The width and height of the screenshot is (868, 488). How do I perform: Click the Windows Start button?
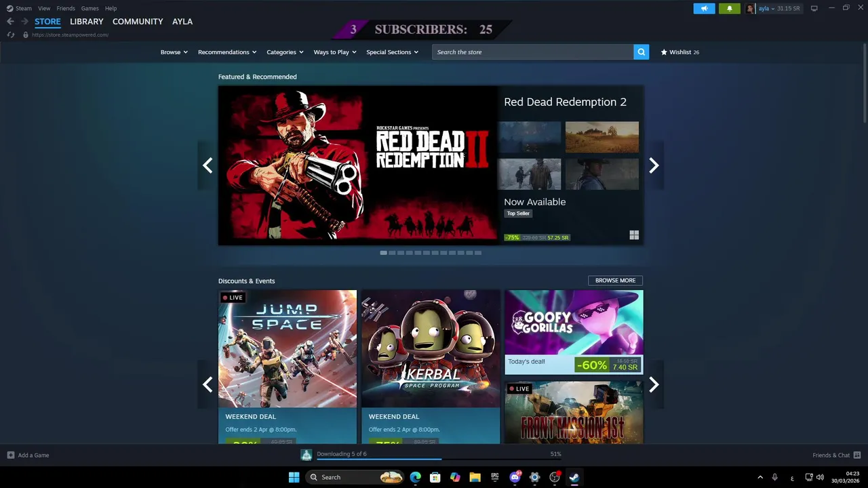coord(294,477)
